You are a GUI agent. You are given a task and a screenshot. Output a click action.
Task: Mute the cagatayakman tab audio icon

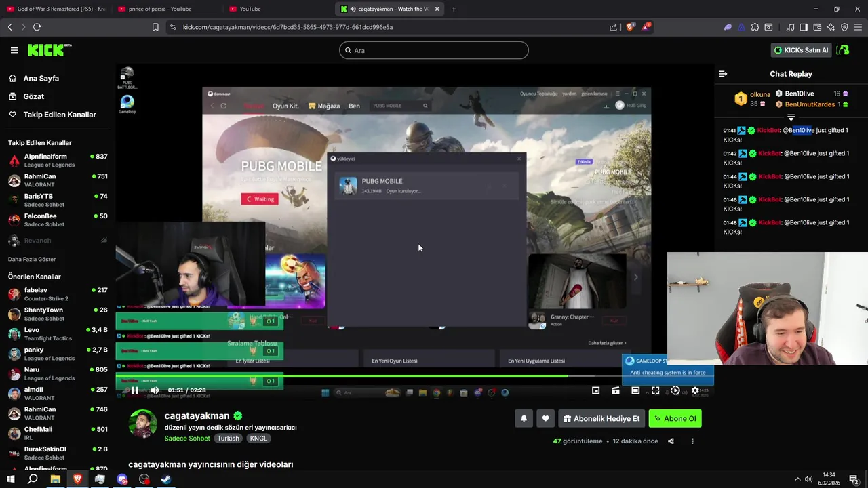coord(353,9)
